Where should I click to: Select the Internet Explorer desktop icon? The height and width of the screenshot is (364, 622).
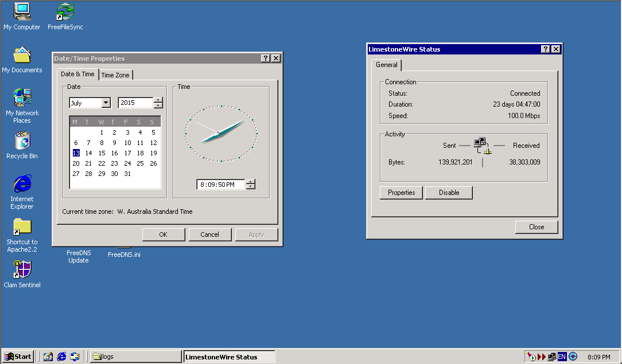point(22,191)
